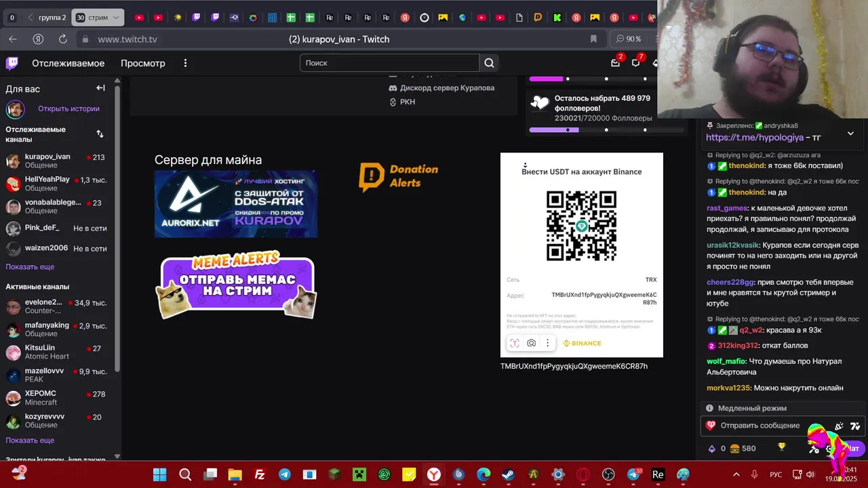
Task: Open the РКН link
Action: pyautogui.click(x=402, y=102)
